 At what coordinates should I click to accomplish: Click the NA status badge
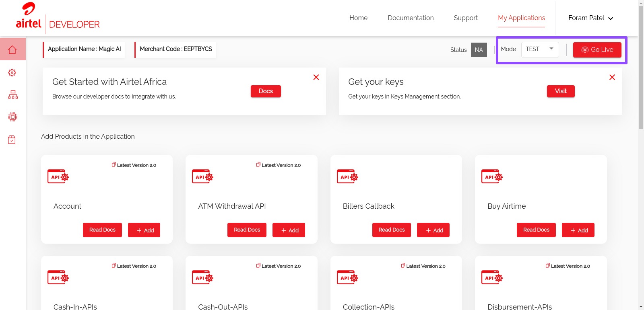[x=479, y=50]
